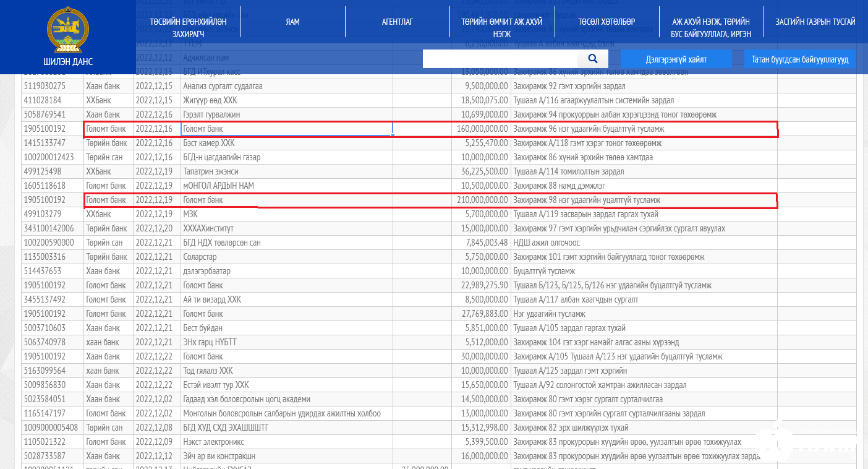This screenshot has width=868, height=469.
Task: Open the Төсөл хөтөлбөр menu
Action: [x=606, y=22]
